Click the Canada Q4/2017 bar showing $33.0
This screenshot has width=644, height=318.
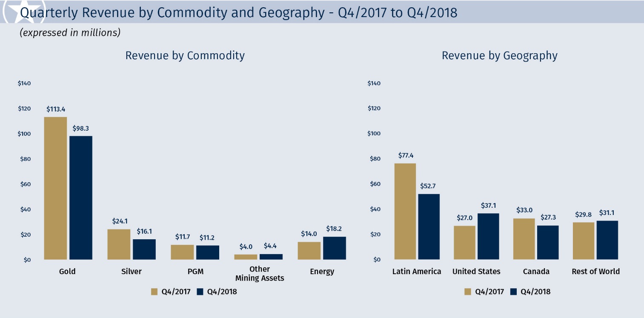524,239
